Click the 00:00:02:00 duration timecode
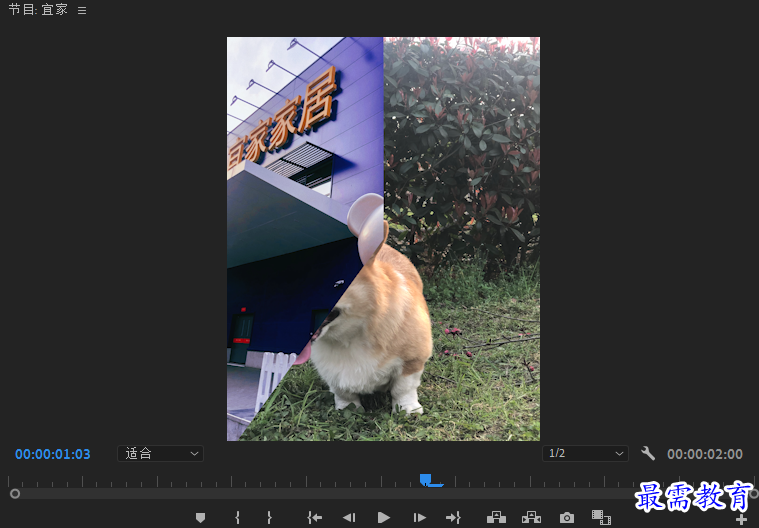Viewport: 759px width, 528px height. [705, 454]
